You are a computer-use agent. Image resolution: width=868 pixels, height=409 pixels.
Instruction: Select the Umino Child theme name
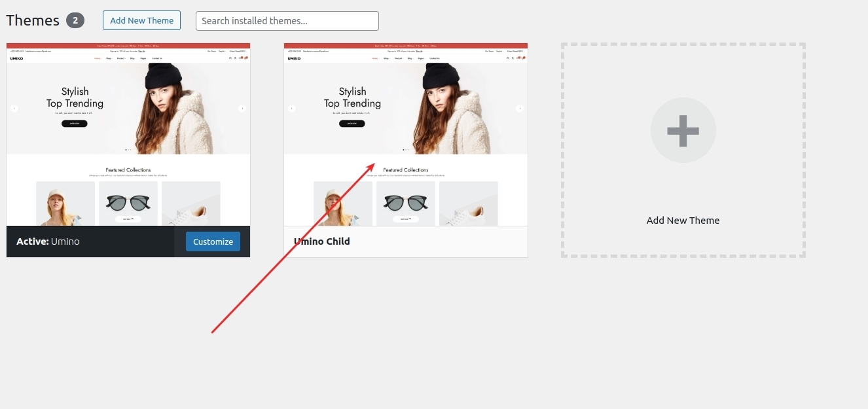click(321, 241)
